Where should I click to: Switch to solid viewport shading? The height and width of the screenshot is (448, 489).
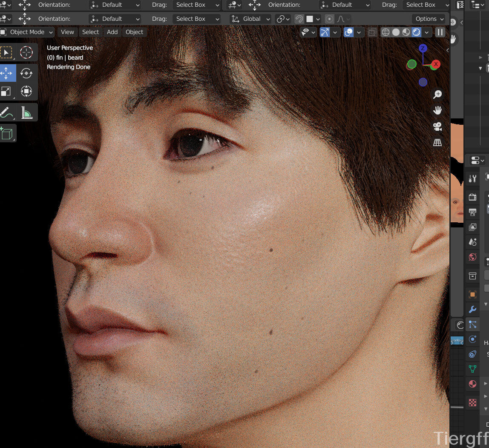(396, 32)
